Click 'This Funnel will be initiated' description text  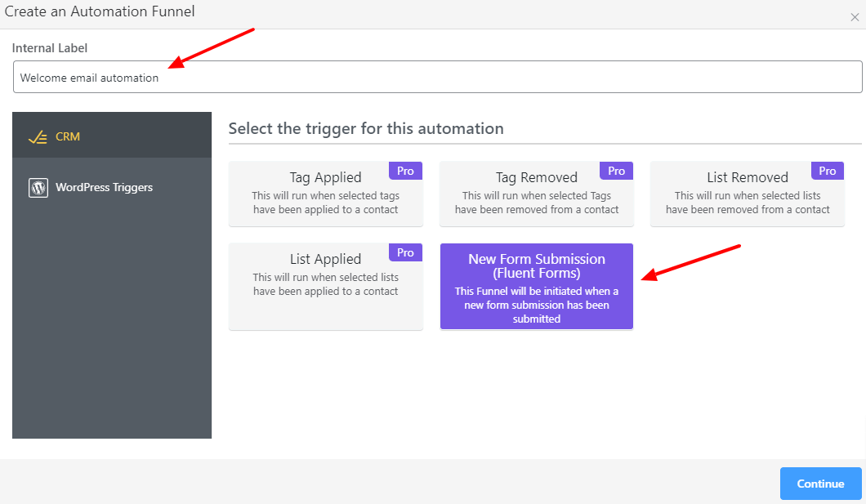(536, 305)
